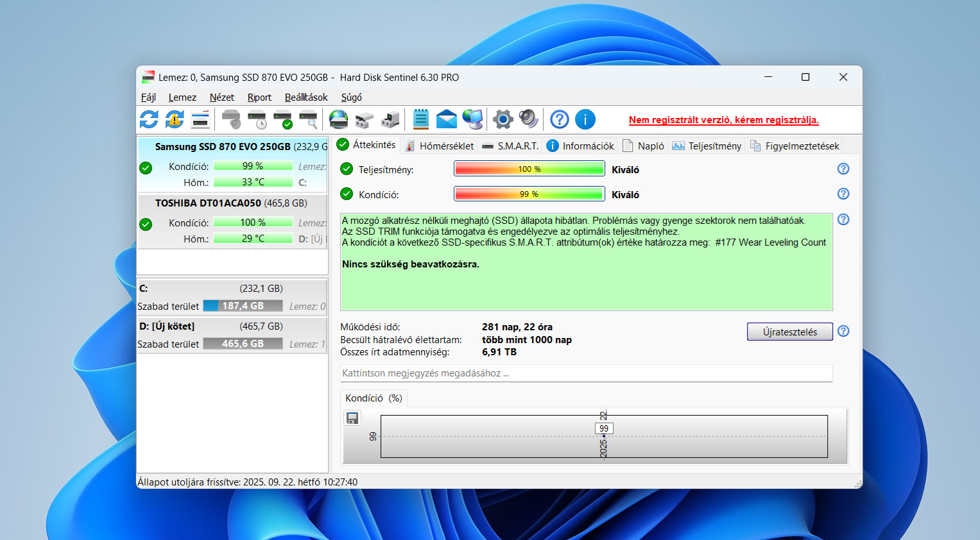Click C: free space bar 187,4 GB
The width and height of the screenshot is (980, 540).
click(x=243, y=306)
